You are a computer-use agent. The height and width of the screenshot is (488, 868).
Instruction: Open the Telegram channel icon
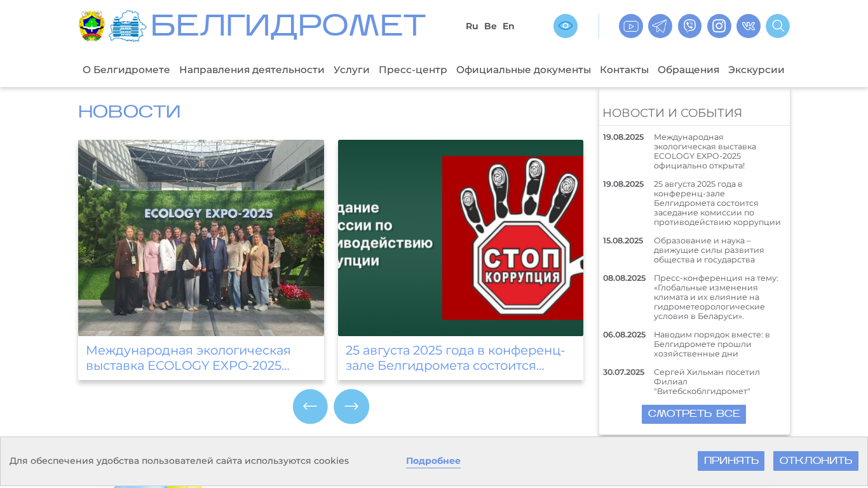click(x=660, y=26)
